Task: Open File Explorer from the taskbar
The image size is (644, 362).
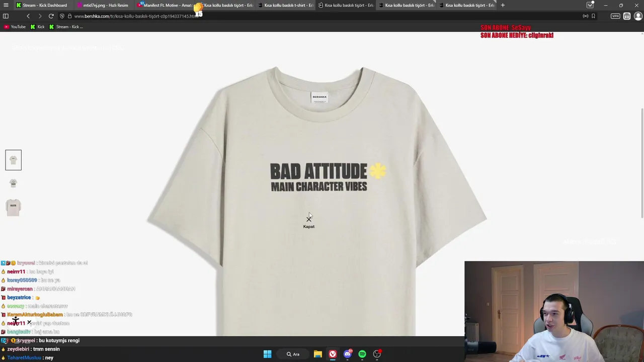Action: [x=318, y=354]
